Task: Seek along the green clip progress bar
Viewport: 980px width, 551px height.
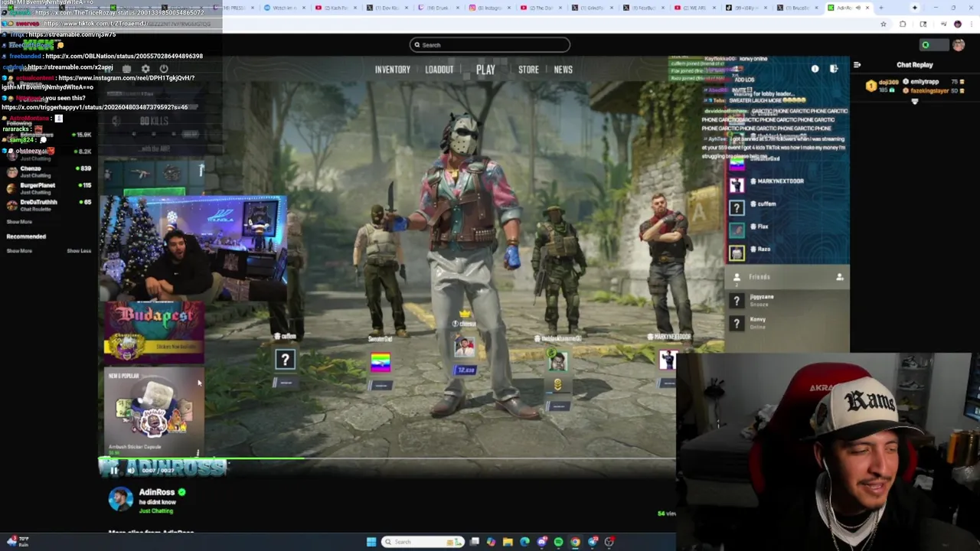Action: 387,460
